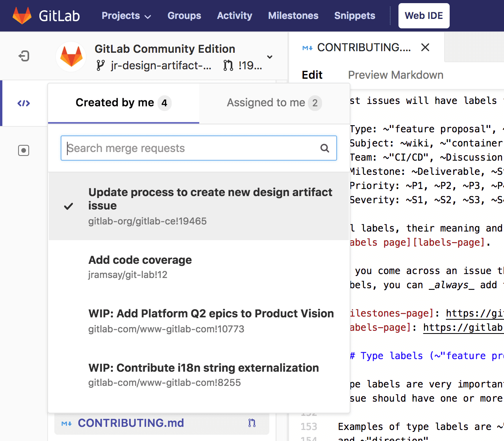Open the code editor panel icon

click(x=23, y=103)
